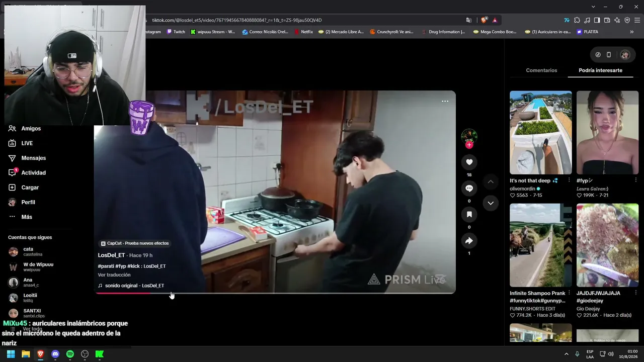The height and width of the screenshot is (362, 644).
Task: Show more bookmarks with the double chevron
Action: pos(632,32)
